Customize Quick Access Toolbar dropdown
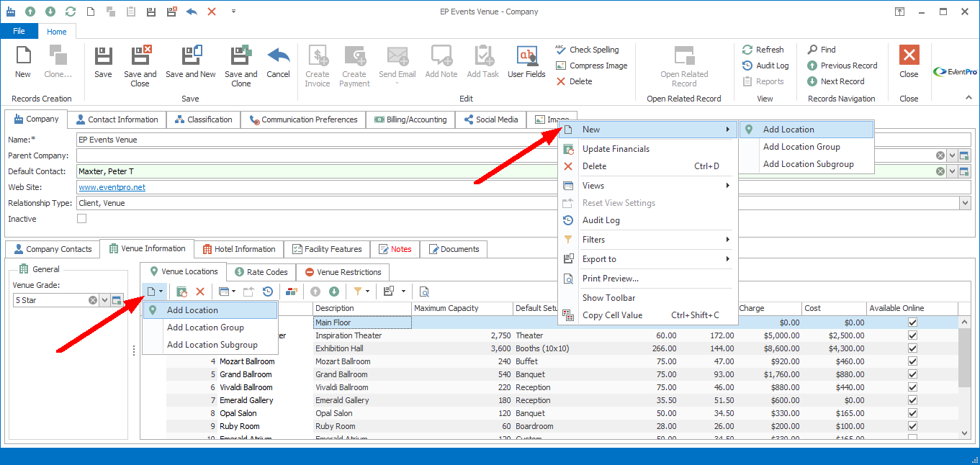 click(x=233, y=12)
